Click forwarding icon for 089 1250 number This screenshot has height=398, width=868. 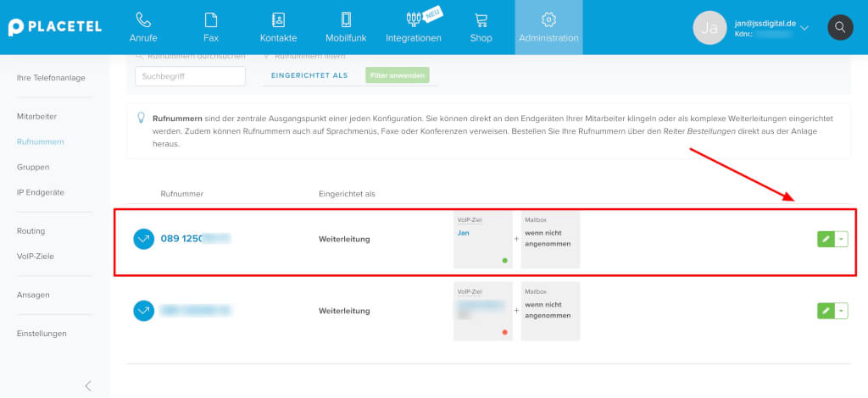(144, 239)
